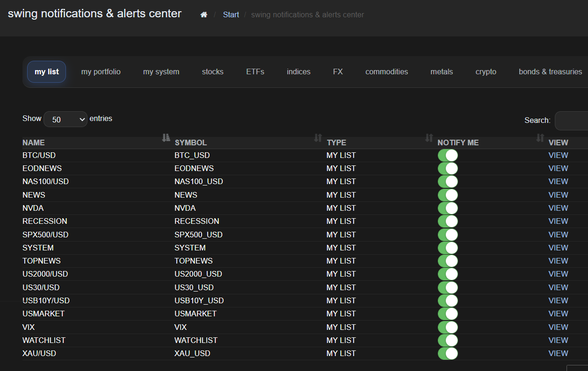Open the show entries dropdown
Viewport: 588px width, 371px height.
[x=65, y=120]
